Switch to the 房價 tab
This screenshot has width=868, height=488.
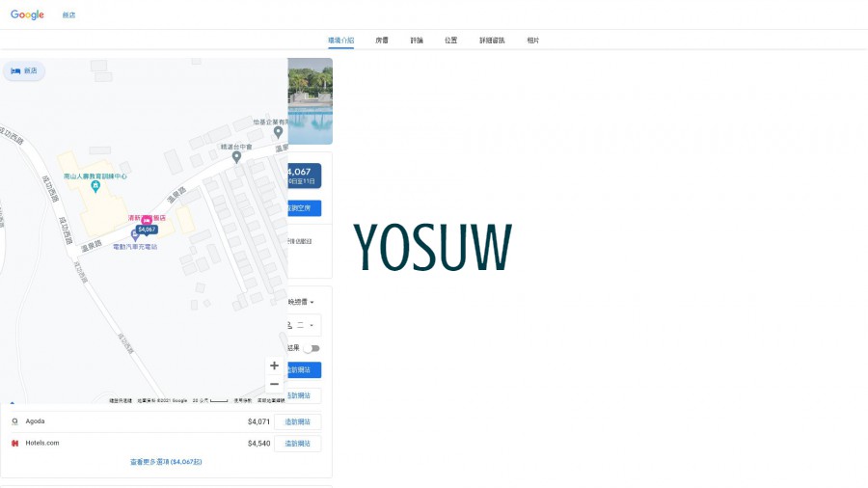point(382,41)
